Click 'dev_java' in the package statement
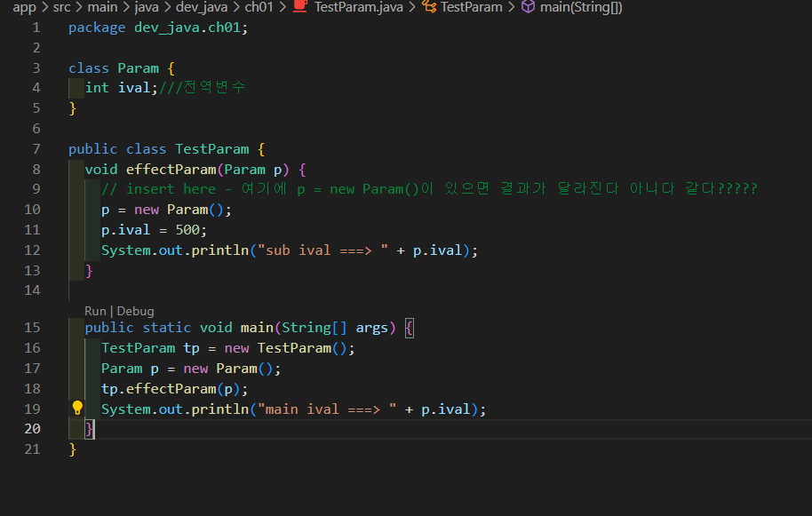Viewport: 812px width, 516px height. (x=167, y=28)
